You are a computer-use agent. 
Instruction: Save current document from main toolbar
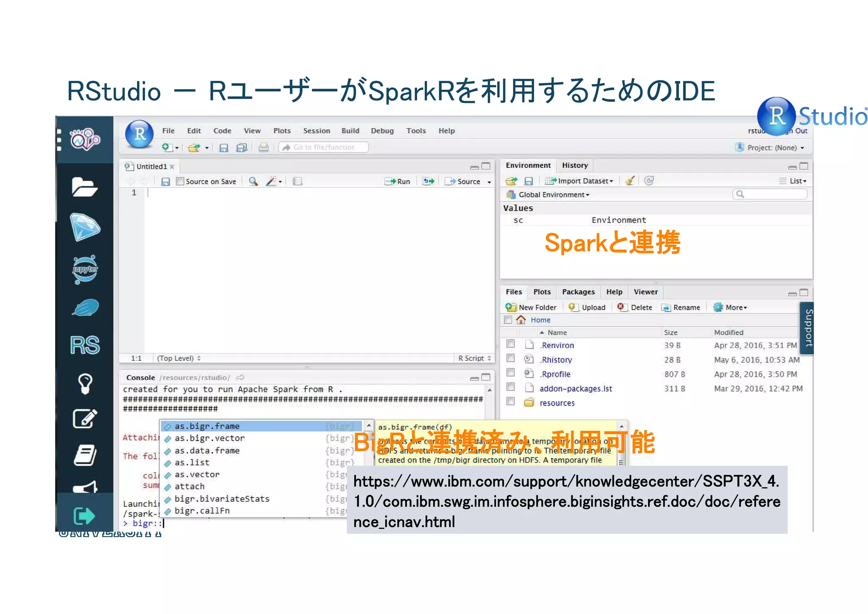pyautogui.click(x=223, y=148)
